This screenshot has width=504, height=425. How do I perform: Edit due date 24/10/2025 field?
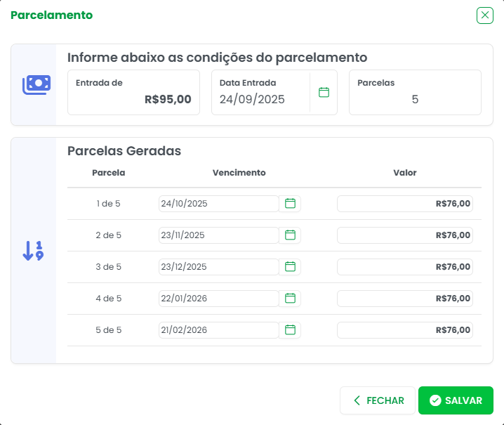[218, 204]
